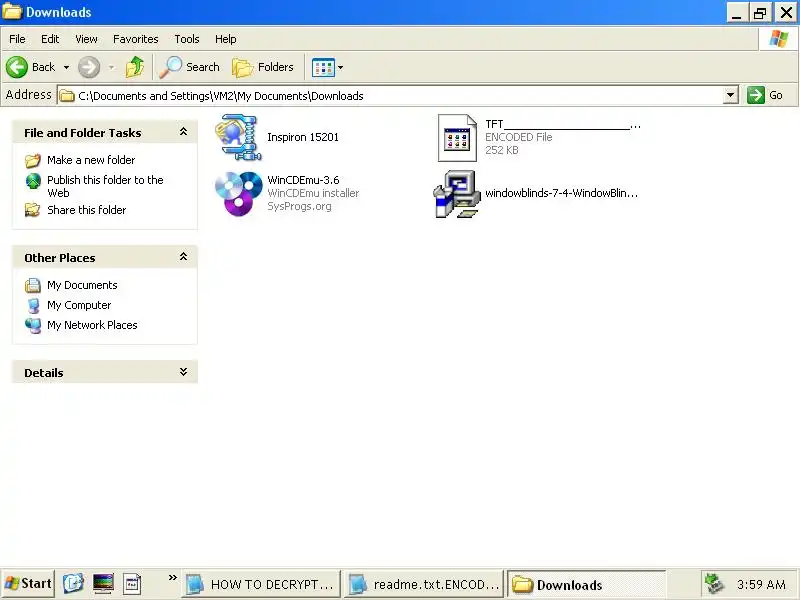Click Make a new folder link
This screenshot has width=800, height=600.
(x=91, y=160)
